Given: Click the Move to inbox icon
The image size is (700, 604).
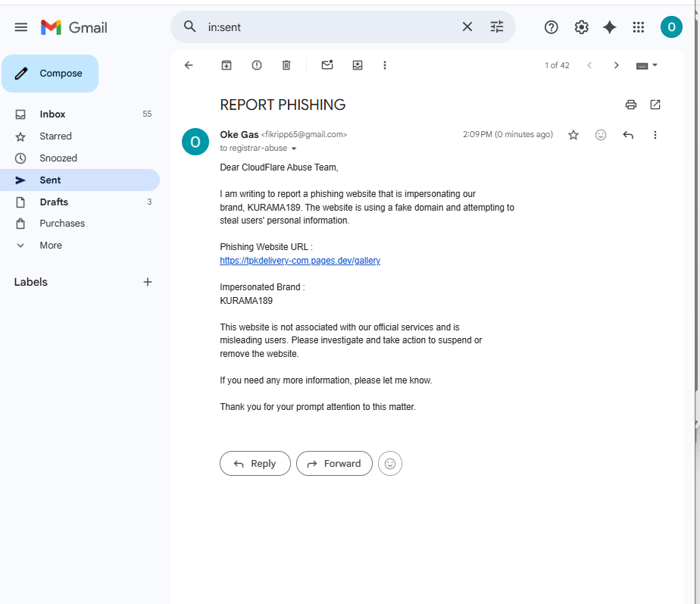Looking at the screenshot, I should 358,65.
